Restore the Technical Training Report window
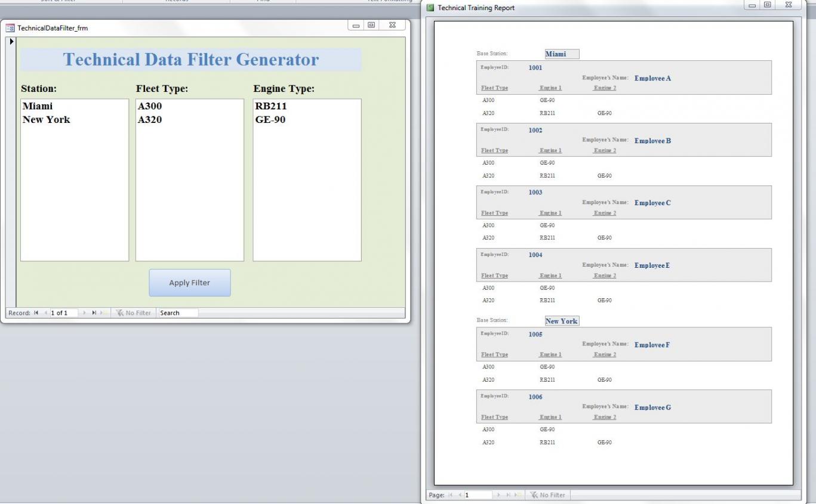 (x=768, y=5)
